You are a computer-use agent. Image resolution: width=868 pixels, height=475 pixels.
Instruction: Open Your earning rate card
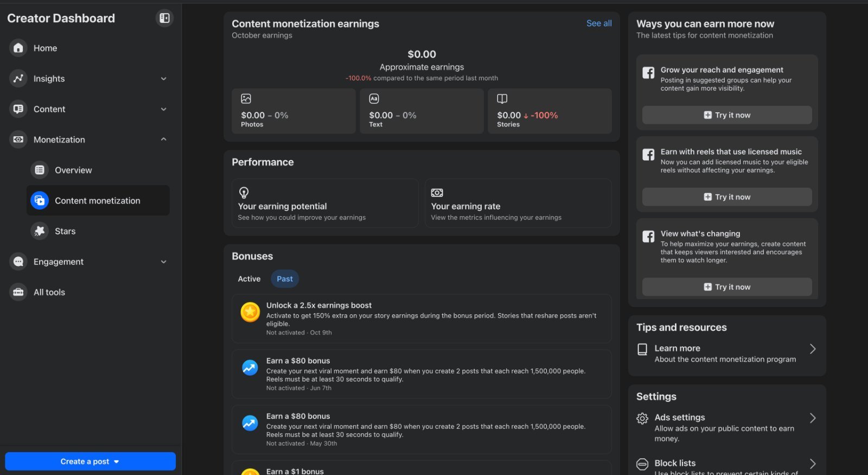click(x=518, y=203)
